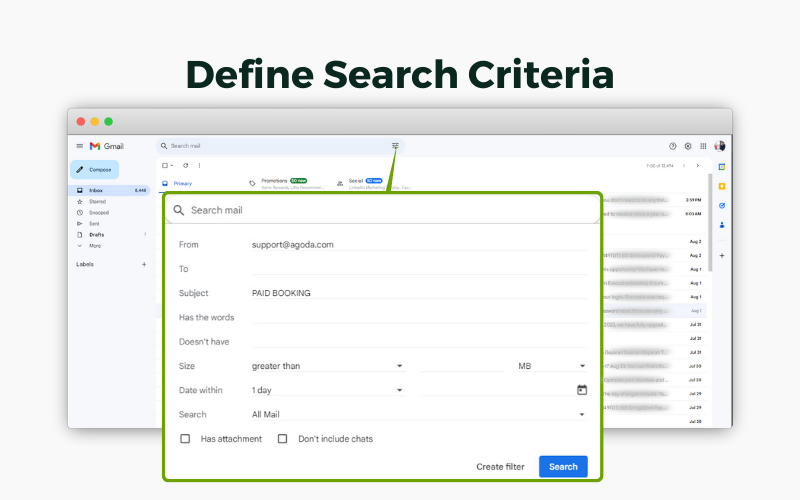800x500 pixels.
Task: Click the Create filter link
Action: pyautogui.click(x=500, y=467)
